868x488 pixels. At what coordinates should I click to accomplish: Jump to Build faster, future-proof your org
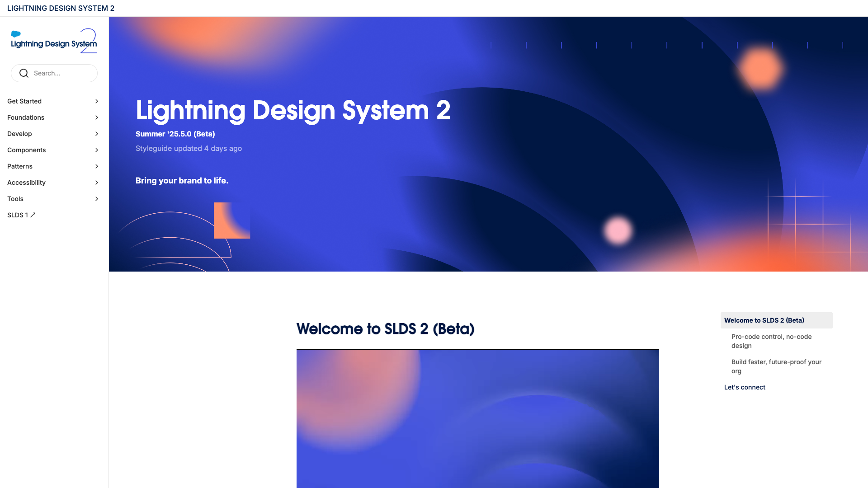pyautogui.click(x=776, y=366)
